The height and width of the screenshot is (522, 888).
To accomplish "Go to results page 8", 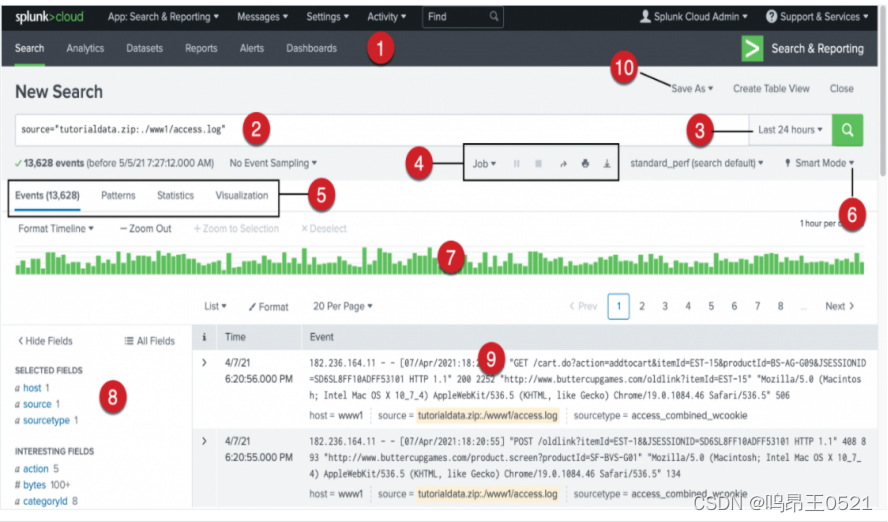I will click(780, 306).
